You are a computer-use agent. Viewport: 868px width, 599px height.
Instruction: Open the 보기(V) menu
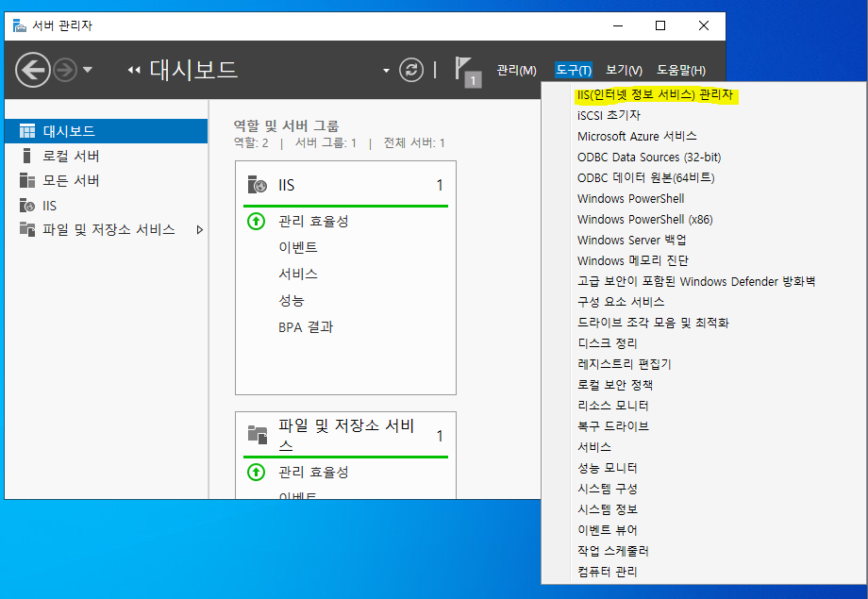[624, 71]
